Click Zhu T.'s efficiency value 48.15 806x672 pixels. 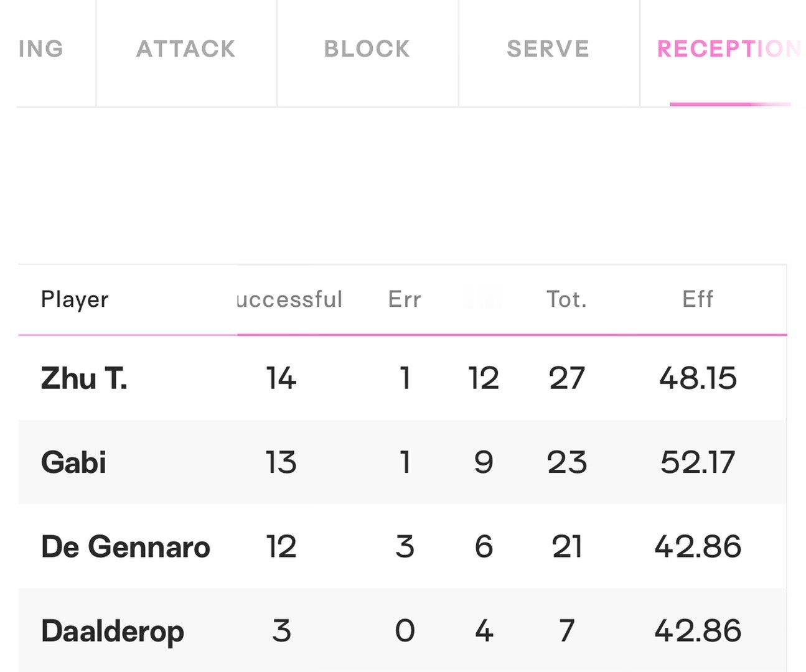pos(698,378)
